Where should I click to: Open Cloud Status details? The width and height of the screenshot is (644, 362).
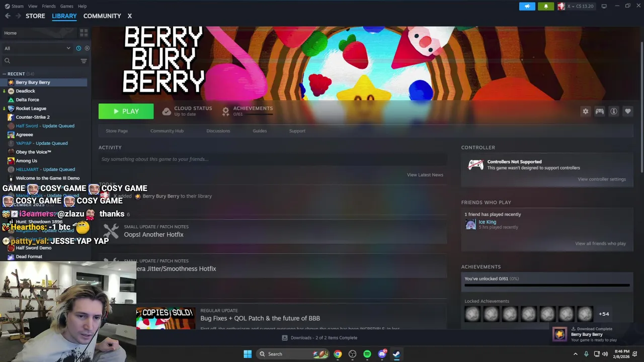(x=187, y=111)
